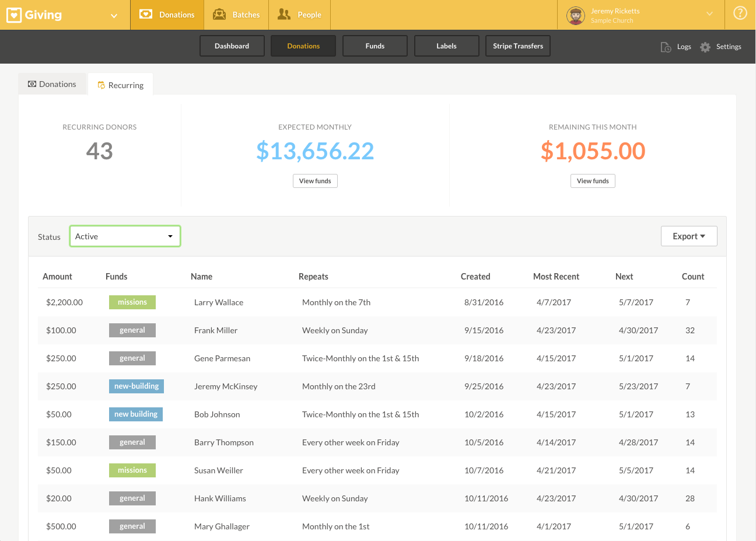Click the green missions label for Larry Wallace

point(132,302)
